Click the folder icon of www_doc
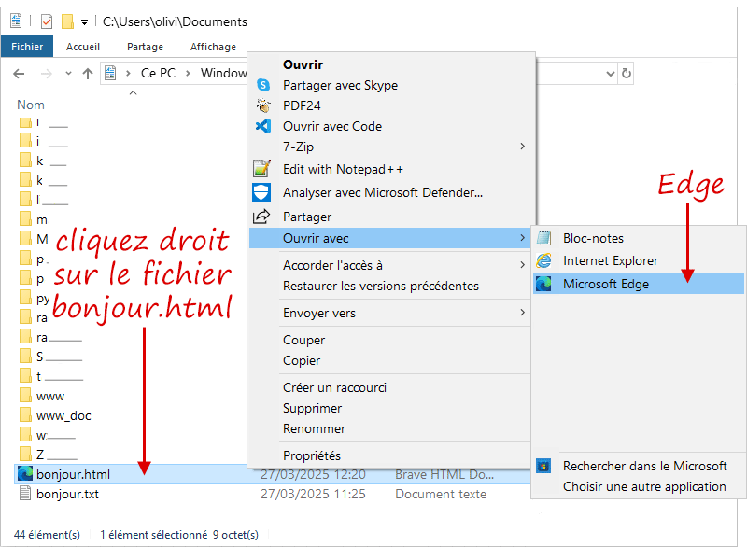The height and width of the screenshot is (560, 747). [x=26, y=414]
